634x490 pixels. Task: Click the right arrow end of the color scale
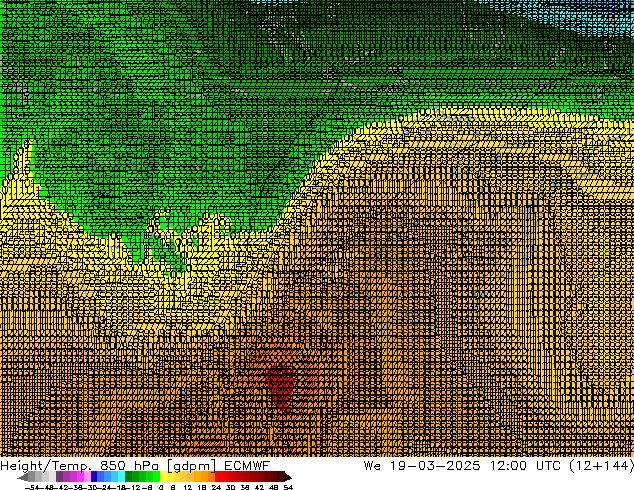click(287, 477)
